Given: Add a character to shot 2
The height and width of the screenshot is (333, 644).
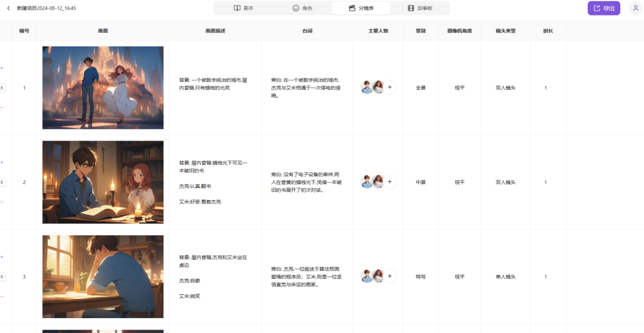Looking at the screenshot, I should pos(390,181).
